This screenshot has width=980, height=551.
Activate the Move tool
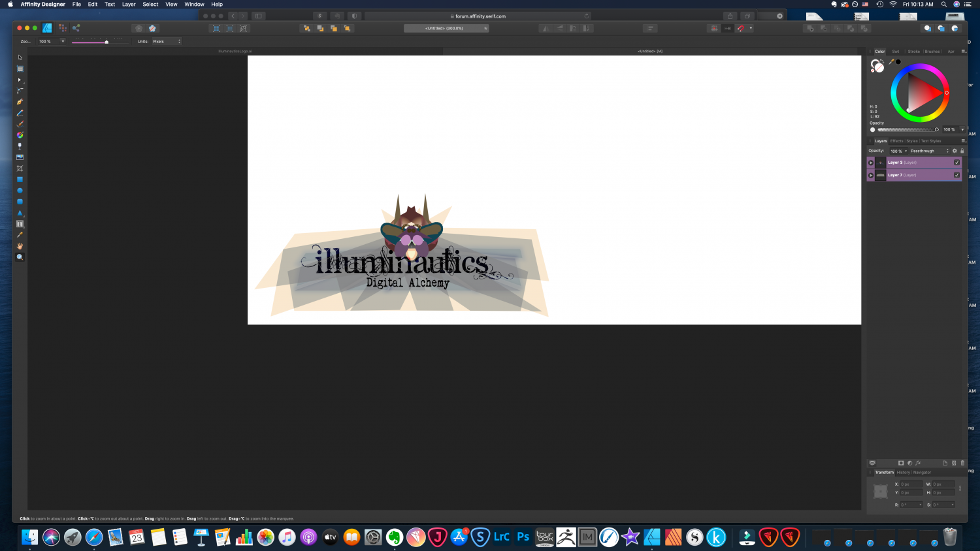(x=20, y=57)
